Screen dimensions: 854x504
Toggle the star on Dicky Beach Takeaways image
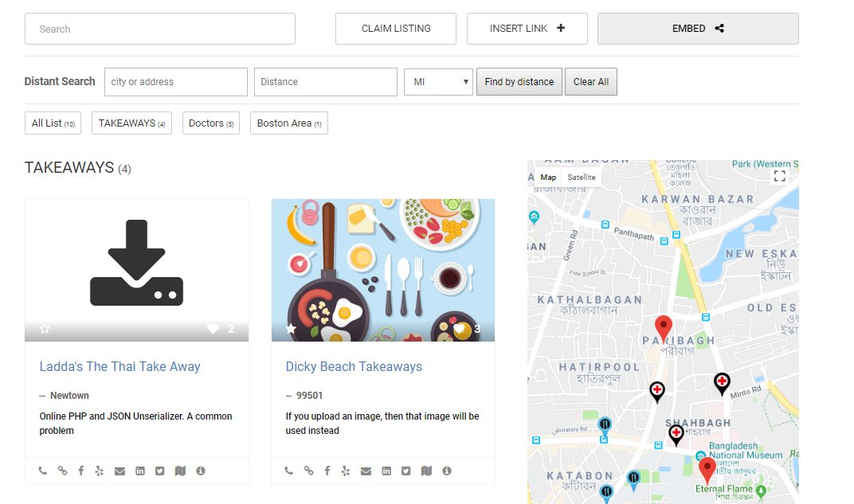tap(291, 329)
